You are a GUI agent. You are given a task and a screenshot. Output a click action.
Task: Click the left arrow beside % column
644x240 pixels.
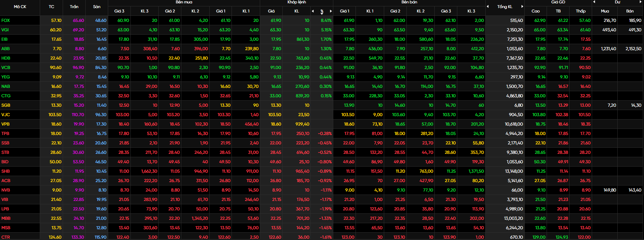[x=313, y=11]
